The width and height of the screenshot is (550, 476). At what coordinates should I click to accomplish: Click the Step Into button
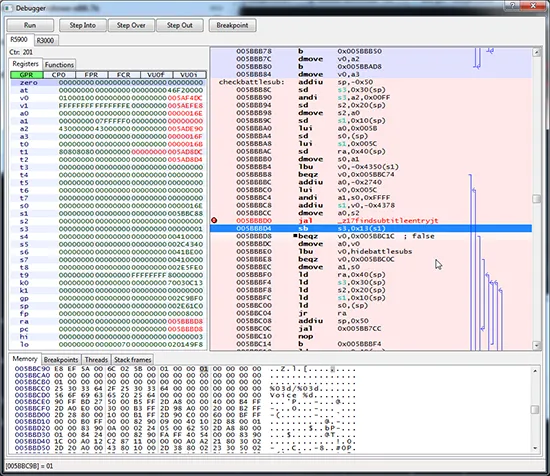tap(83, 25)
